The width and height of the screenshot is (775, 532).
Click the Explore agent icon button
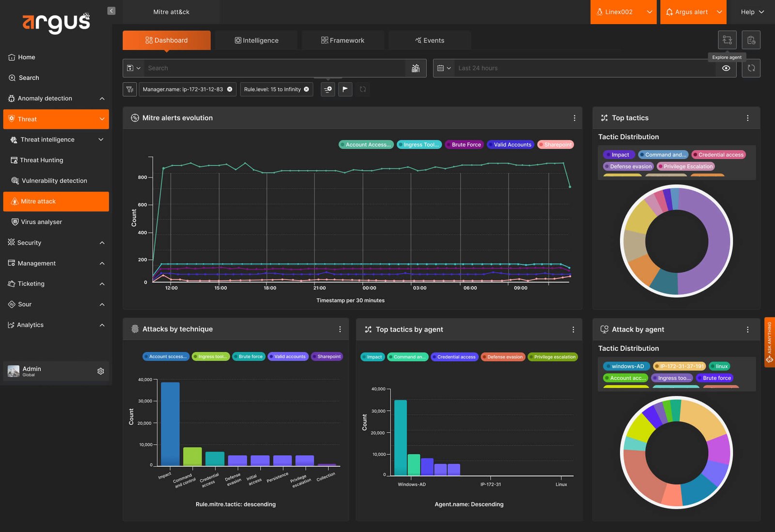(727, 40)
